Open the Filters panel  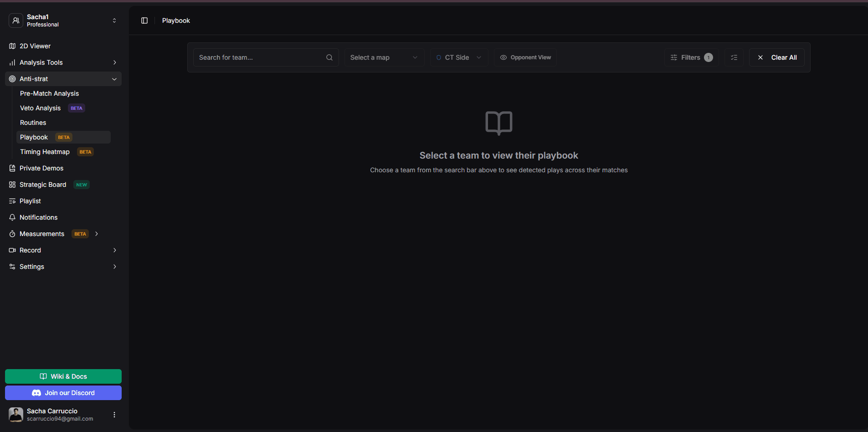click(x=691, y=57)
